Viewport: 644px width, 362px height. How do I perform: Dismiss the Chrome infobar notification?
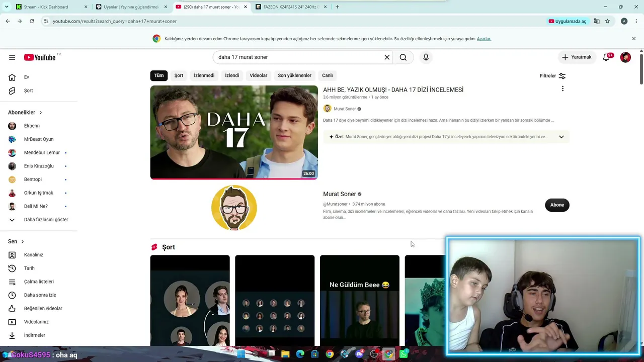coord(634,39)
